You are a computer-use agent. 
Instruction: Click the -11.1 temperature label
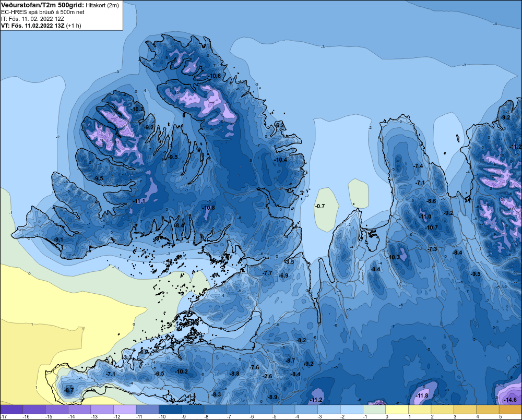tap(139, 201)
